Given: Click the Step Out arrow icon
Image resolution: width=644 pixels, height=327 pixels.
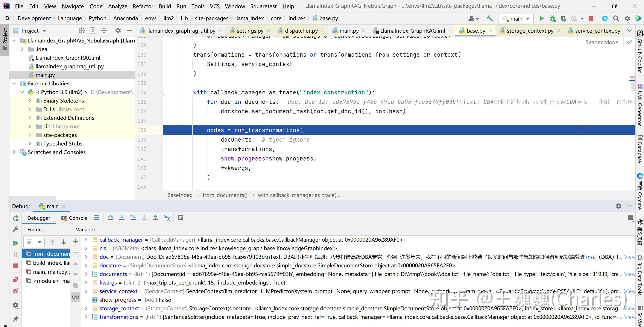Looking at the screenshot, I should [x=155, y=218].
